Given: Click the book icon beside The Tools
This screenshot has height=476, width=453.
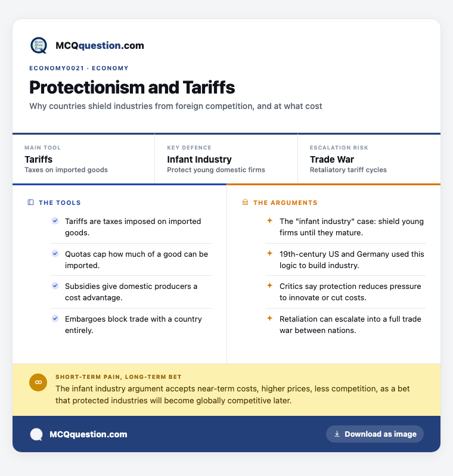Looking at the screenshot, I should coord(30,202).
